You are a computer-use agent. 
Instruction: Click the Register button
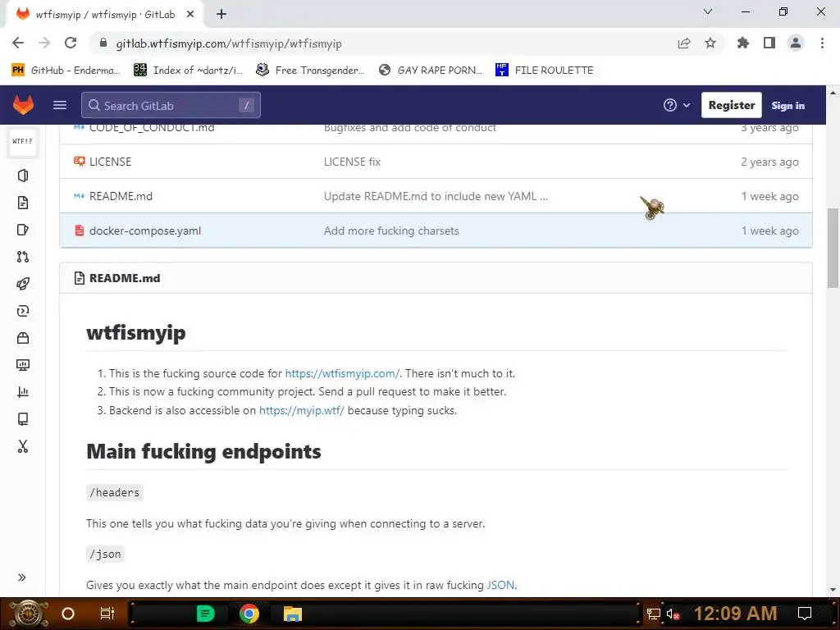(x=731, y=105)
